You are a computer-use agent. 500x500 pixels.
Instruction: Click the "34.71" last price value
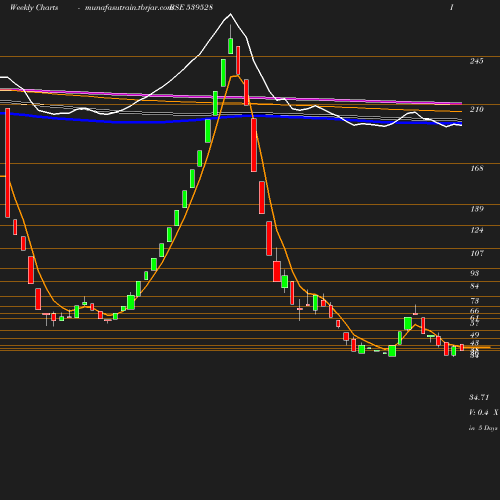pos(479,397)
